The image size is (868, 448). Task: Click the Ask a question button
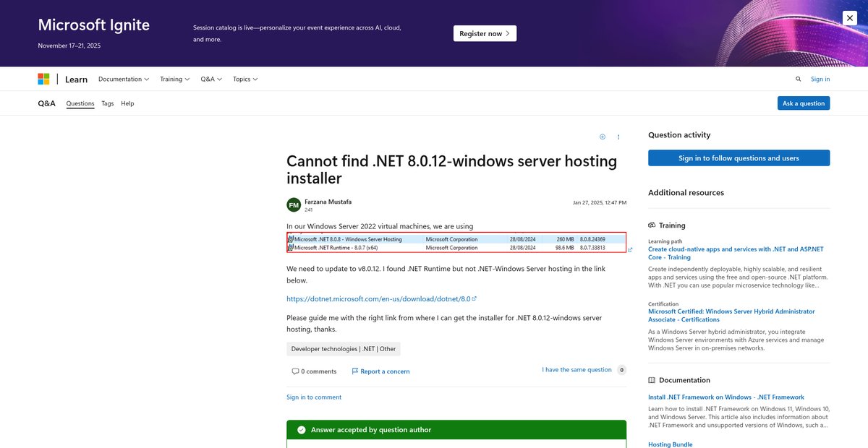tap(804, 103)
